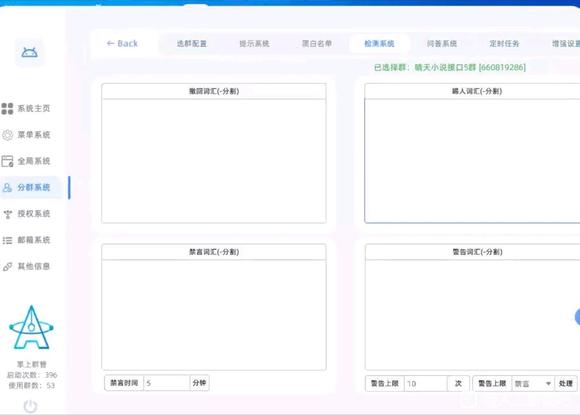Switch to 选群配置 tab
The width and height of the screenshot is (580, 415).
(x=192, y=44)
